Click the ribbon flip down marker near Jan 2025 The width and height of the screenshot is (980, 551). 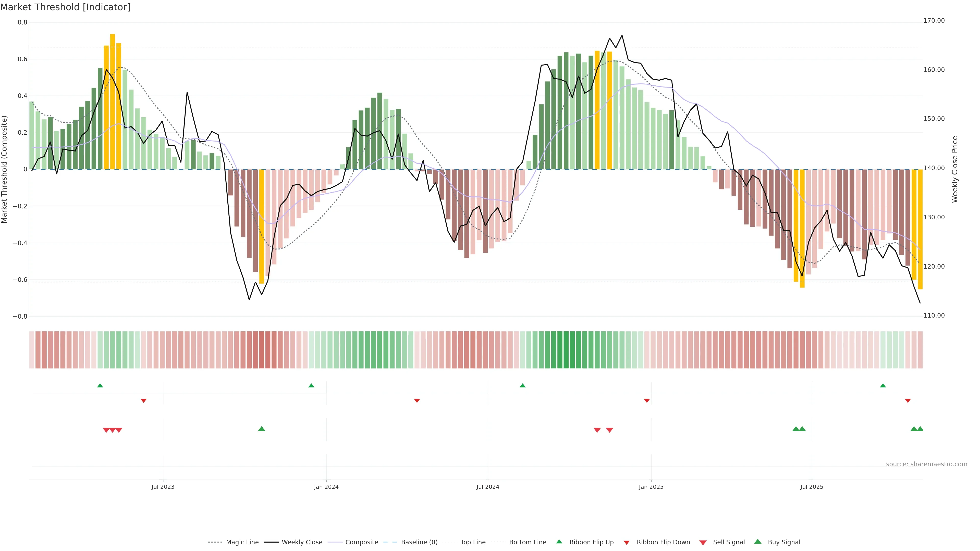(x=647, y=400)
